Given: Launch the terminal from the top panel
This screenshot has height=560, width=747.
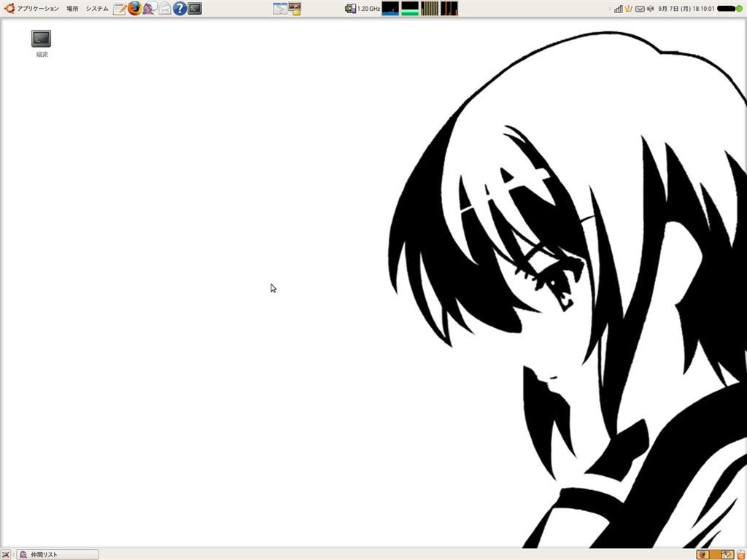Looking at the screenshot, I should pyautogui.click(x=195, y=9).
